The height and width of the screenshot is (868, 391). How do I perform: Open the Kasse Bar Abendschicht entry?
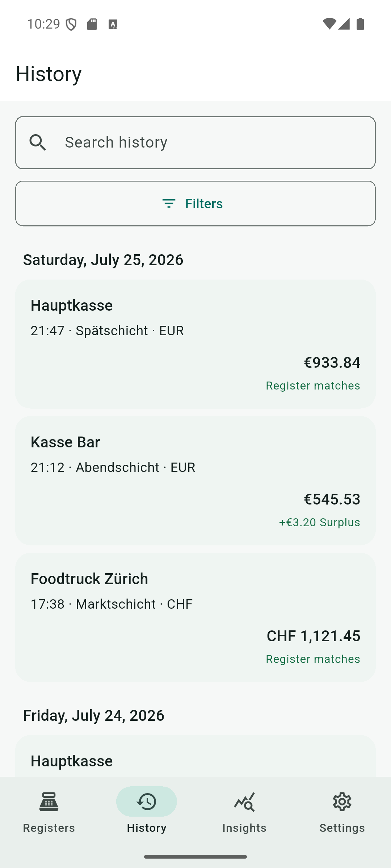click(195, 481)
